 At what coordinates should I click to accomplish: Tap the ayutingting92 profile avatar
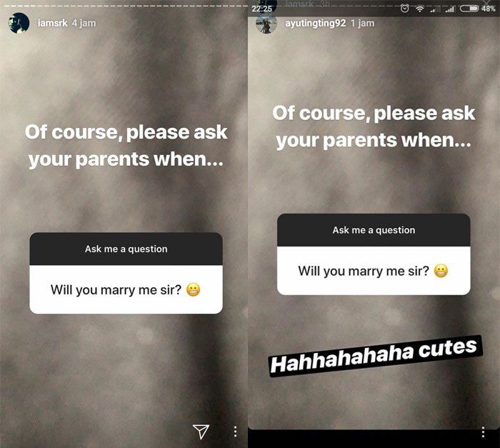[x=266, y=24]
